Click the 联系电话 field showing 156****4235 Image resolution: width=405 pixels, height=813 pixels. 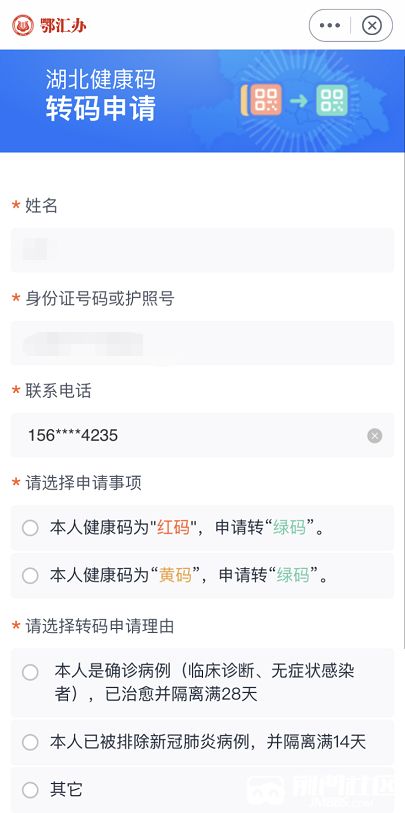coord(202,436)
